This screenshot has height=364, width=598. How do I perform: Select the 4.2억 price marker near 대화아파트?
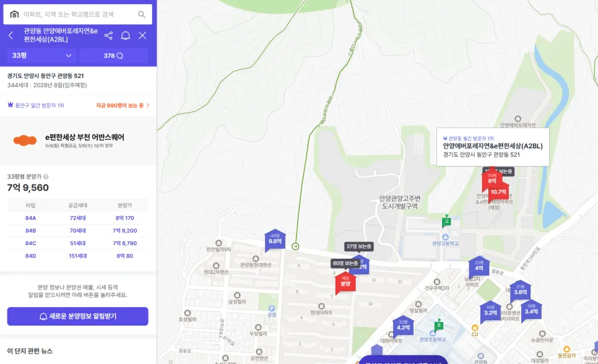[403, 326]
